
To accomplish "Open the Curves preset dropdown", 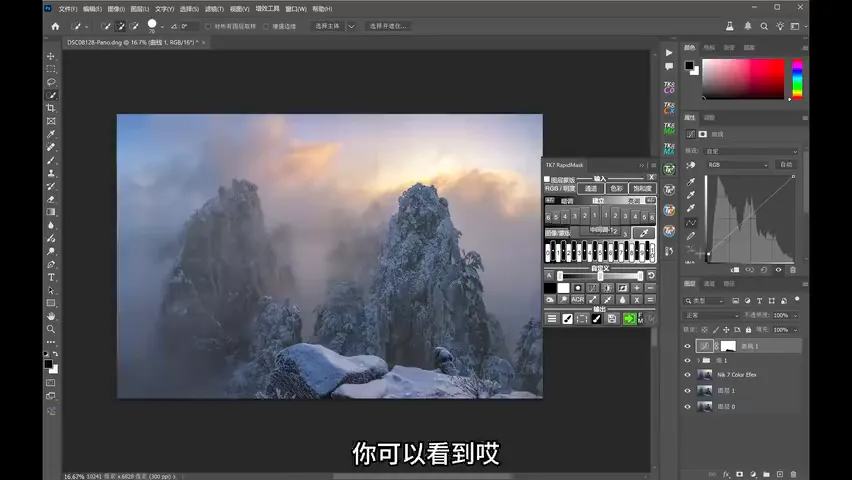I will pyautogui.click(x=751, y=151).
